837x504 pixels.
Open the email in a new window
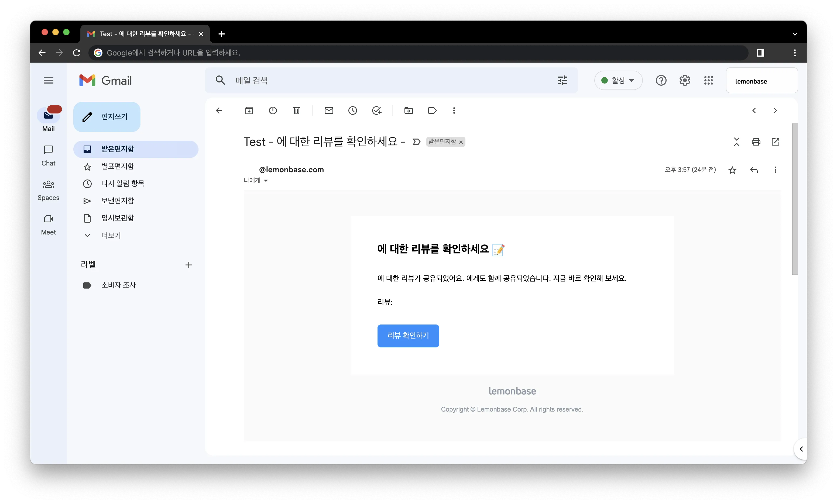click(x=775, y=141)
